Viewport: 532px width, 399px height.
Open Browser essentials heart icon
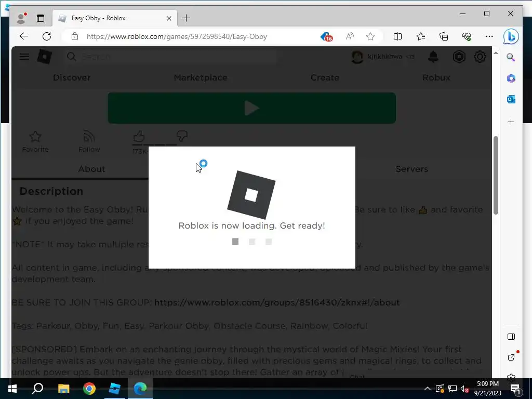(467, 36)
